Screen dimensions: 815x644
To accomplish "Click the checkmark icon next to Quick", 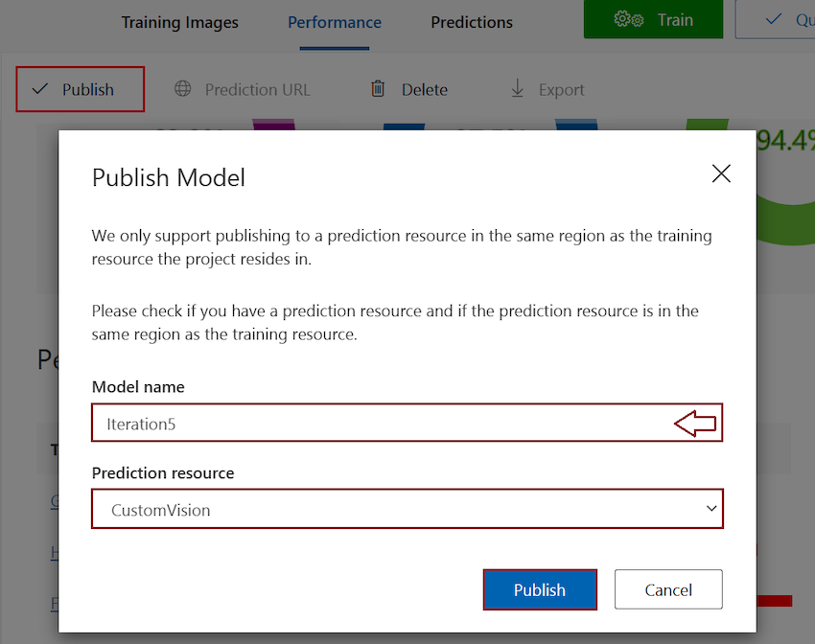I will pos(774,20).
